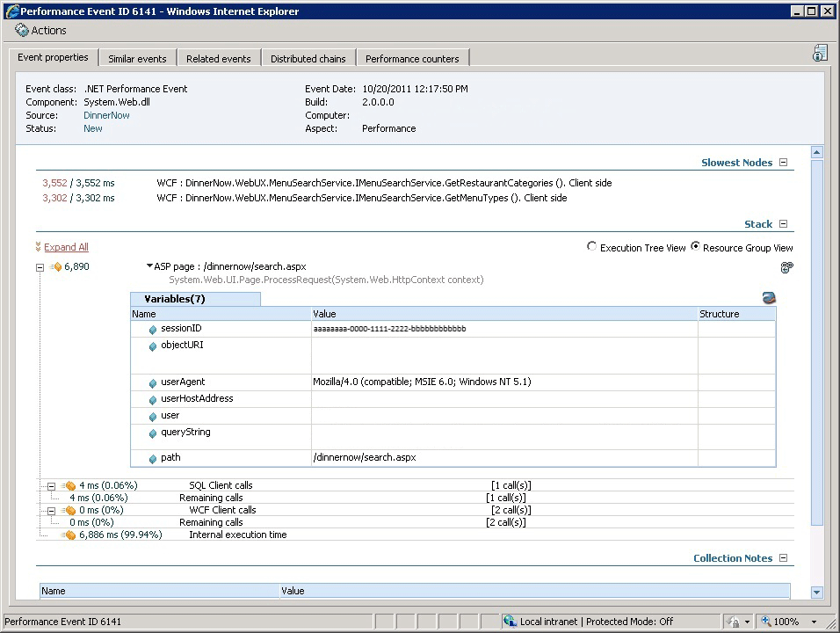
Task: Collapse the ASP page details triangle
Action: click(149, 266)
